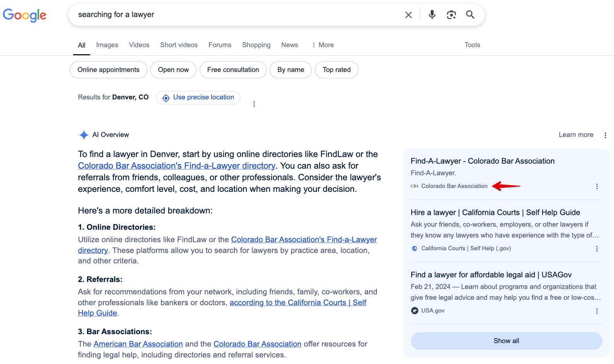The width and height of the screenshot is (614, 364).
Task: Switch to the Forums tab
Action: tap(220, 45)
